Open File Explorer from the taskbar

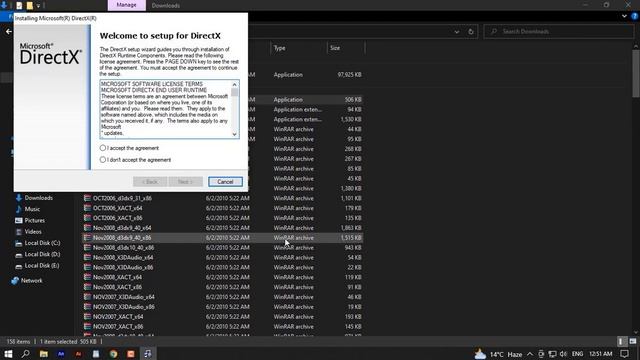(x=44, y=353)
